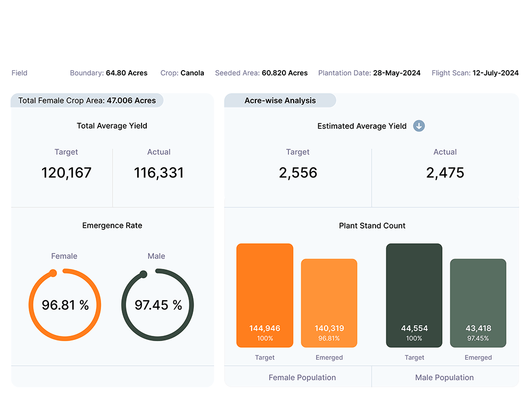
Task: Click the Seeded Area 60.820 Acres value
Action: [285, 73]
